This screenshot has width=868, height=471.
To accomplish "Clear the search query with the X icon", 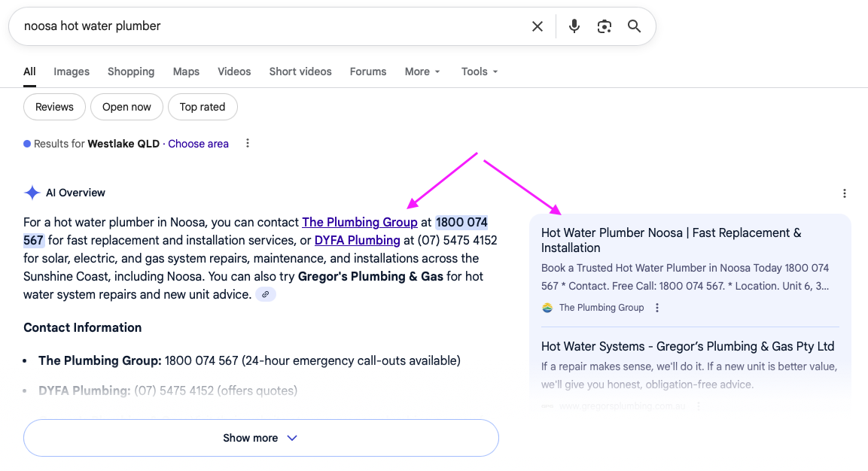I will coord(537,26).
